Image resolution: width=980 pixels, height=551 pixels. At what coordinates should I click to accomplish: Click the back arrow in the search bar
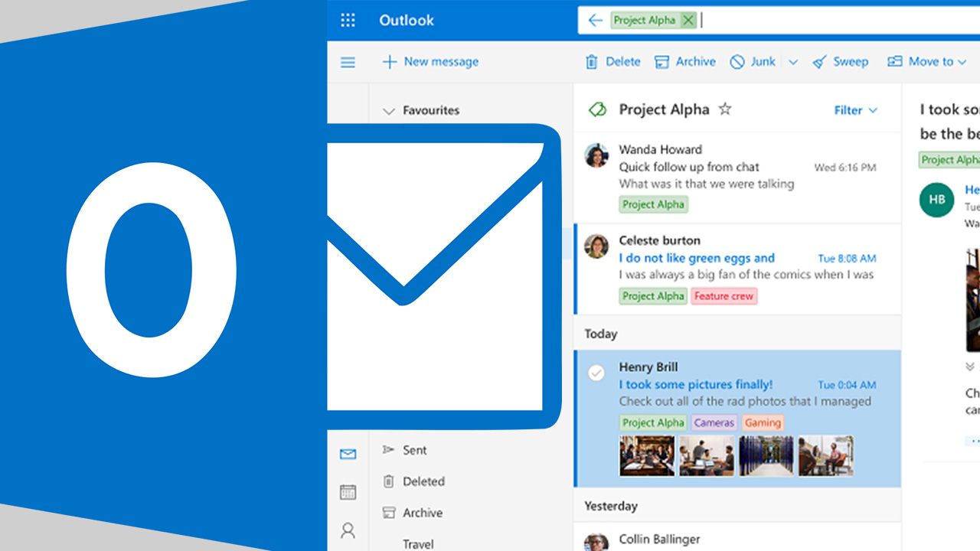(596, 20)
